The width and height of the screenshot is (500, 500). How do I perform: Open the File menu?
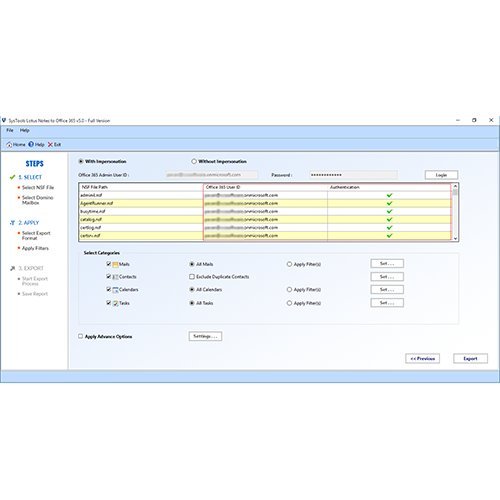[x=10, y=130]
